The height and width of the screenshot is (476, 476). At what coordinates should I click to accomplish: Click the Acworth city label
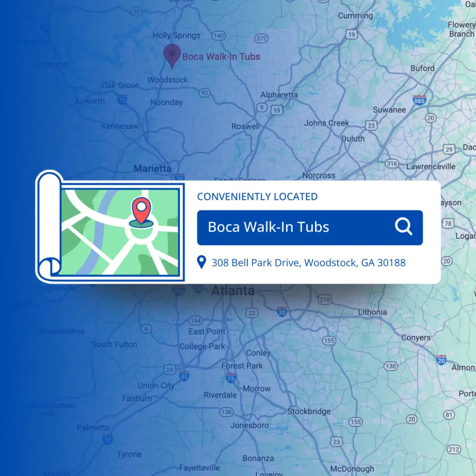(90, 101)
